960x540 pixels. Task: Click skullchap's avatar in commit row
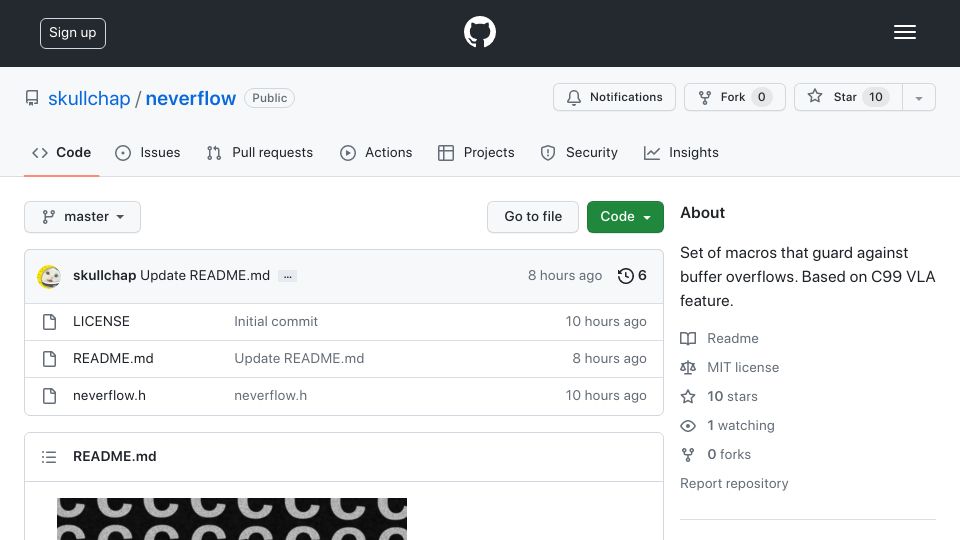pyautogui.click(x=49, y=276)
